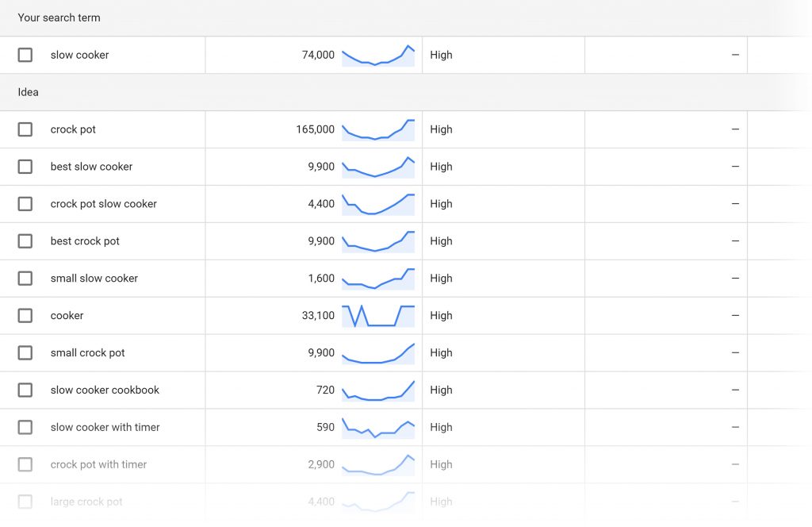Click the 165,000 monthly searches value

[x=316, y=129]
